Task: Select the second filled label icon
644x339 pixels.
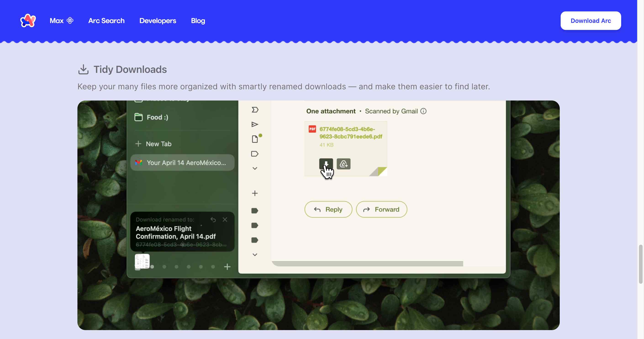Action: [255, 225]
